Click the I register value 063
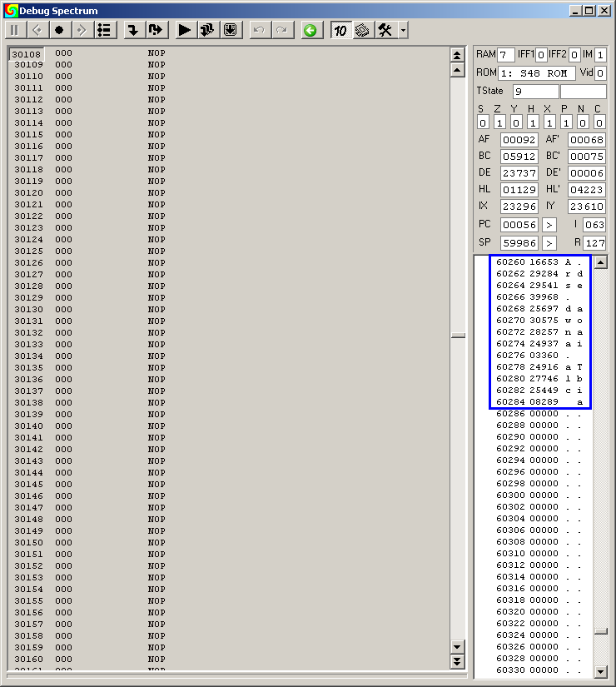616x687 pixels. click(594, 225)
